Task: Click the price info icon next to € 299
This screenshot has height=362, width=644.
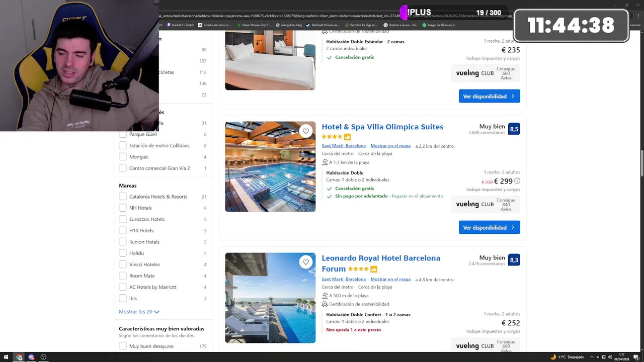Action: coord(517,181)
